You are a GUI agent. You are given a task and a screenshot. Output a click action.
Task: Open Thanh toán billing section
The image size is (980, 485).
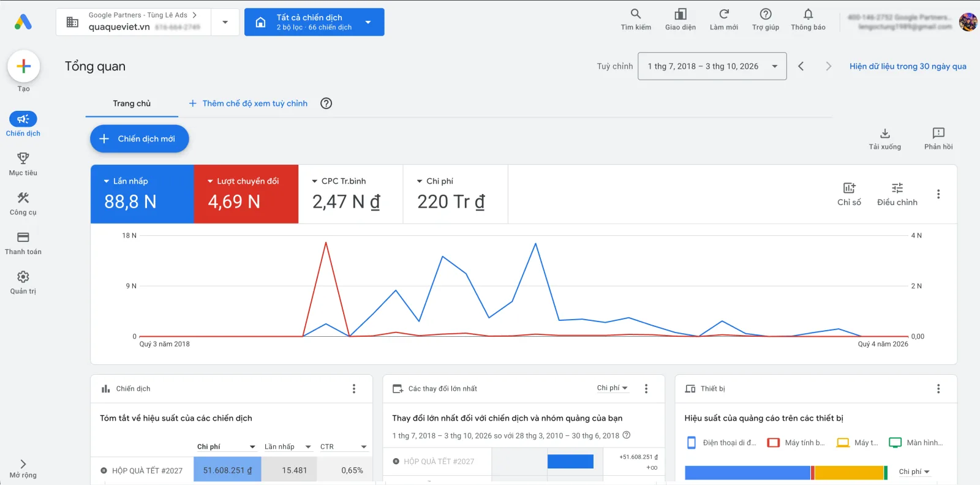(x=23, y=243)
